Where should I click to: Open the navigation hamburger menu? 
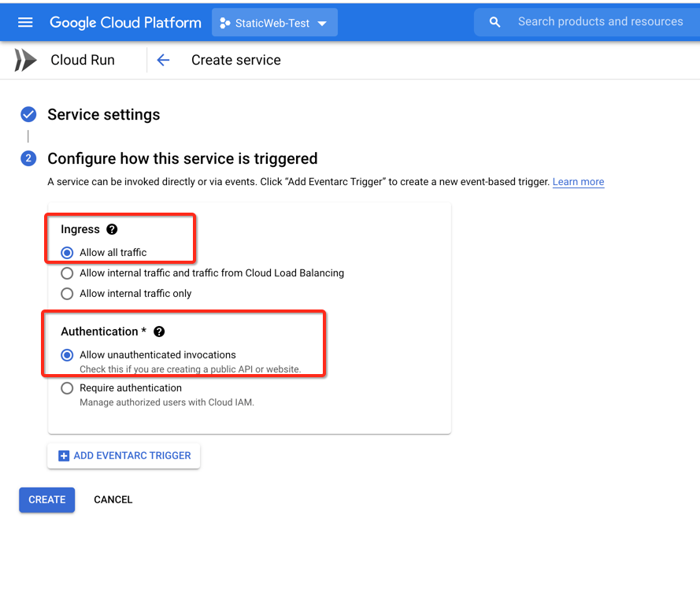coord(27,22)
